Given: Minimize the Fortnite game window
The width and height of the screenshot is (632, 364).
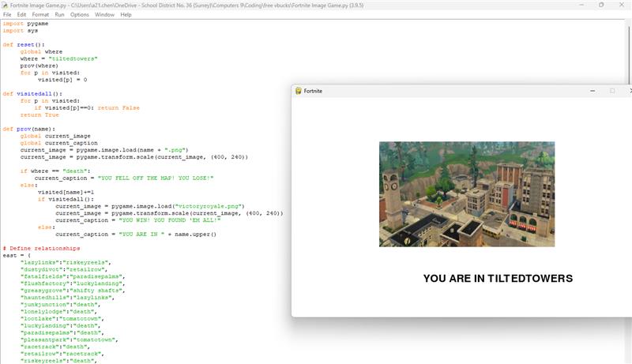Looking at the screenshot, I should click(x=592, y=91).
